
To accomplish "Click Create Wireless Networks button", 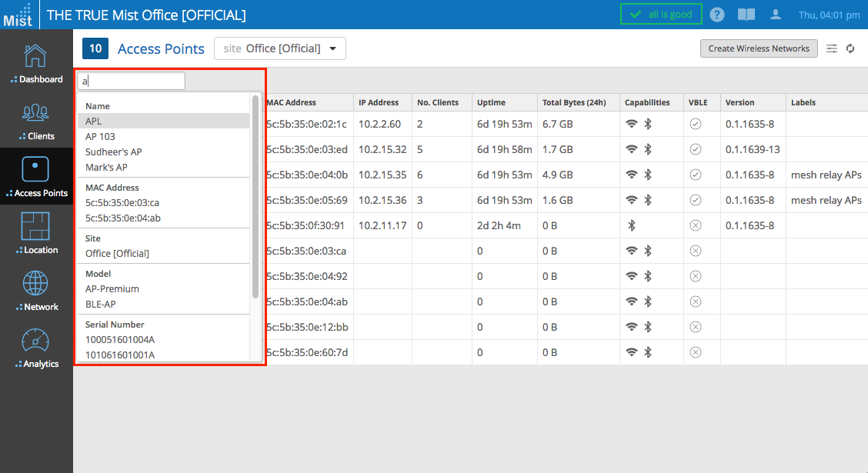I will [758, 48].
